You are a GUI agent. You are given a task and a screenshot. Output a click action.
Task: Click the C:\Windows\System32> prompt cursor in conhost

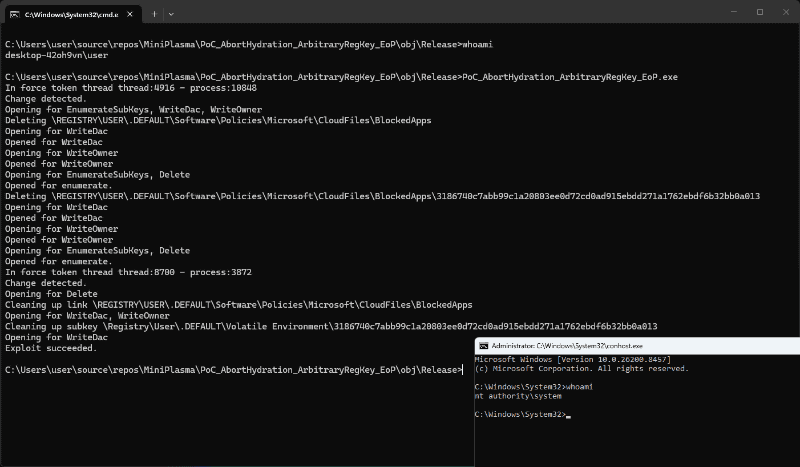[x=568, y=414]
